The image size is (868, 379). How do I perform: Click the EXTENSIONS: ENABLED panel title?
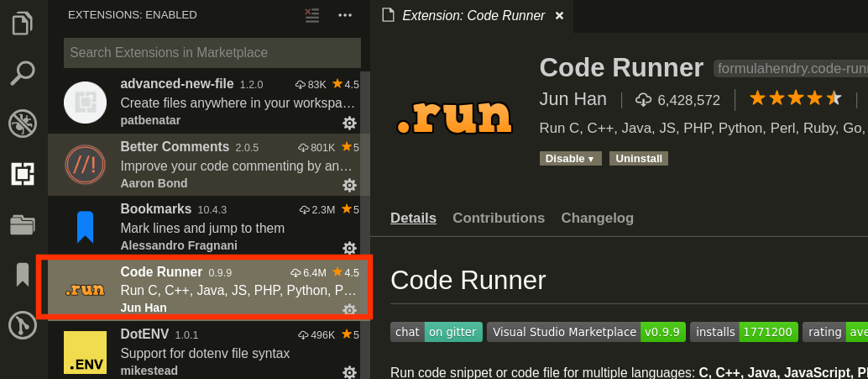click(133, 15)
